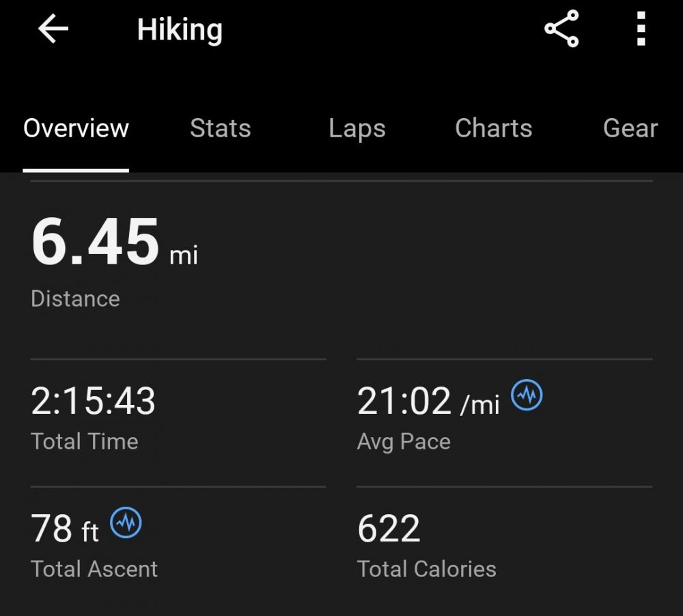The image size is (683, 616).
Task: Tap the Distance label
Action: (75, 298)
